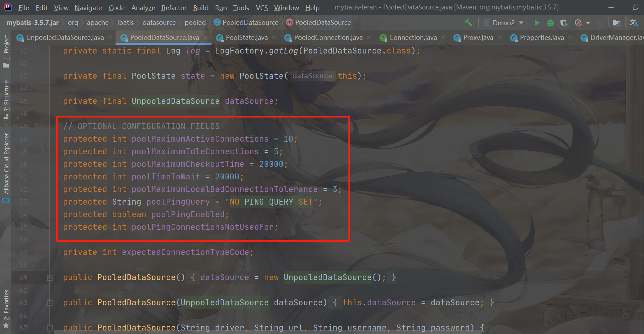The image size is (644, 334).
Task: Close the PooledConnection.java tab
Action: tap(369, 37)
